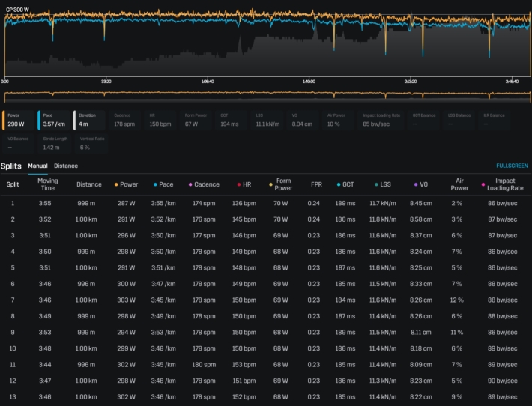Switch to the Distance splits tab
This screenshot has width=532, height=406.
pyautogui.click(x=66, y=166)
